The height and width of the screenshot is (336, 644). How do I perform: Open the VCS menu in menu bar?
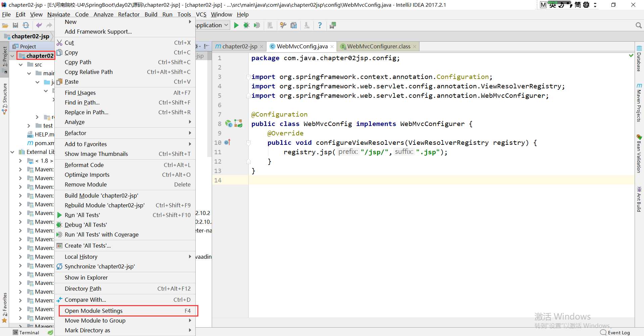pos(201,14)
